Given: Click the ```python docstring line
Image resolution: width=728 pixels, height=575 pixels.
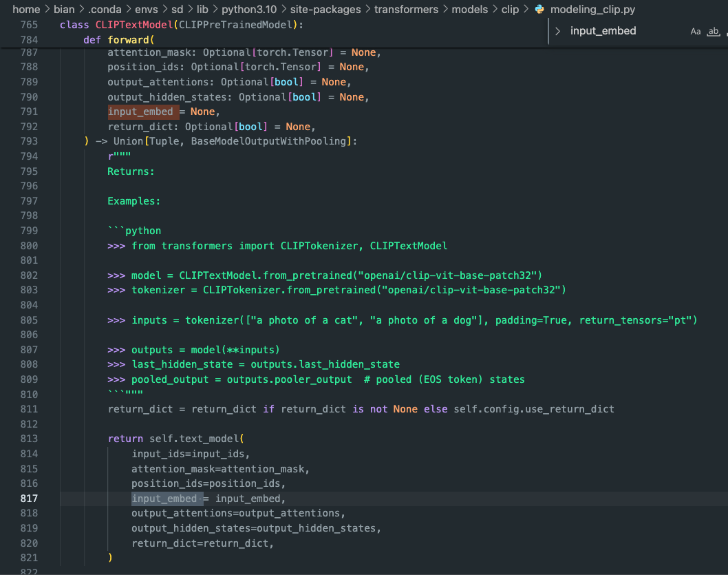Looking at the screenshot, I should click(134, 231).
